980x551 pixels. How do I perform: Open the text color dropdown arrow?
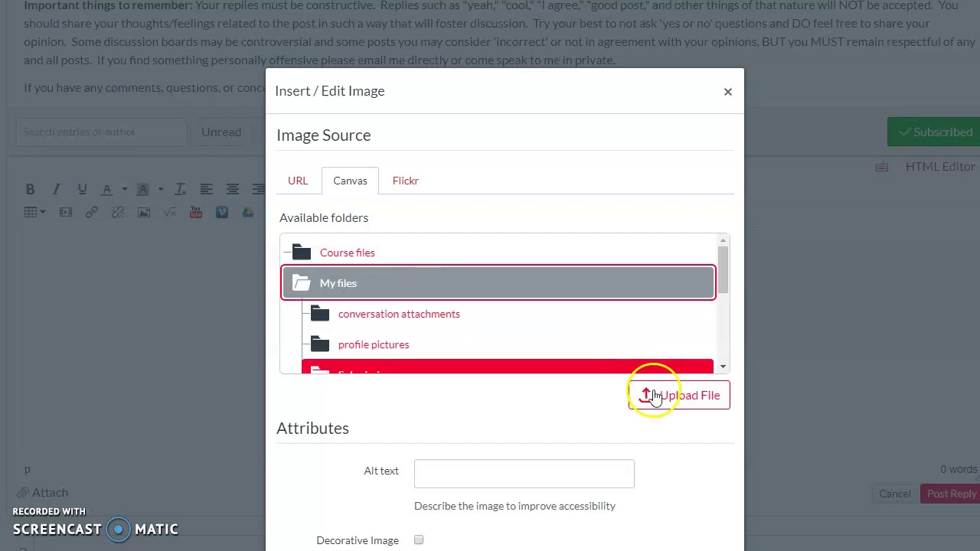[x=125, y=189]
